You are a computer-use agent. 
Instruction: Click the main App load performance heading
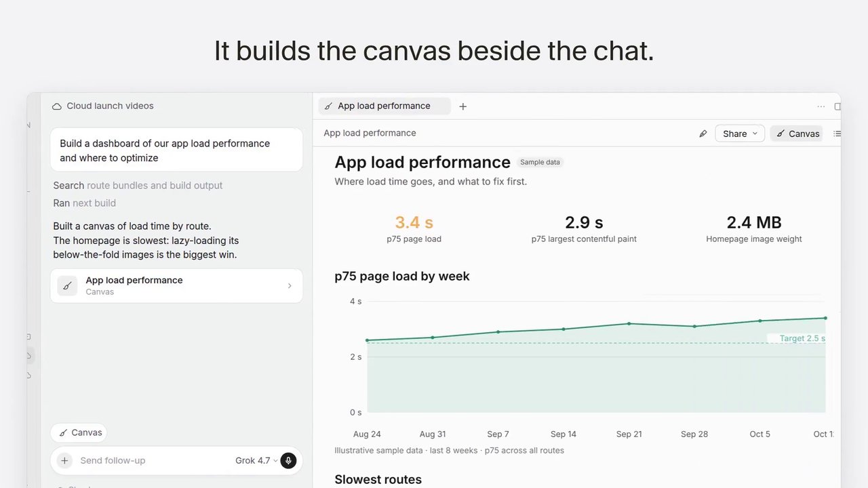point(422,162)
